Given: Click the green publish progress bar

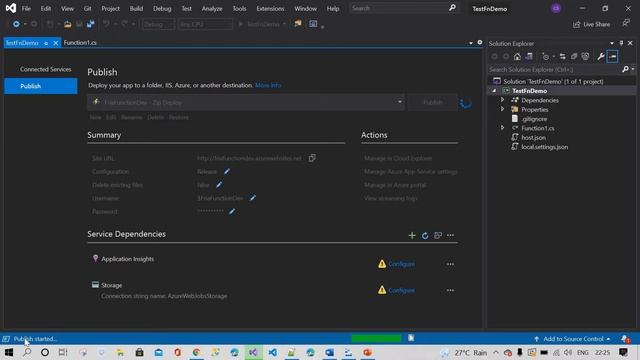Looking at the screenshot, I should [376, 338].
